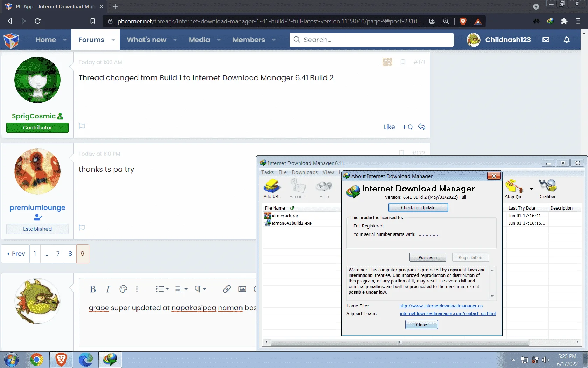This screenshot has height=368, width=588.
Task: Expand the What's new menu arrow
Action: click(175, 40)
